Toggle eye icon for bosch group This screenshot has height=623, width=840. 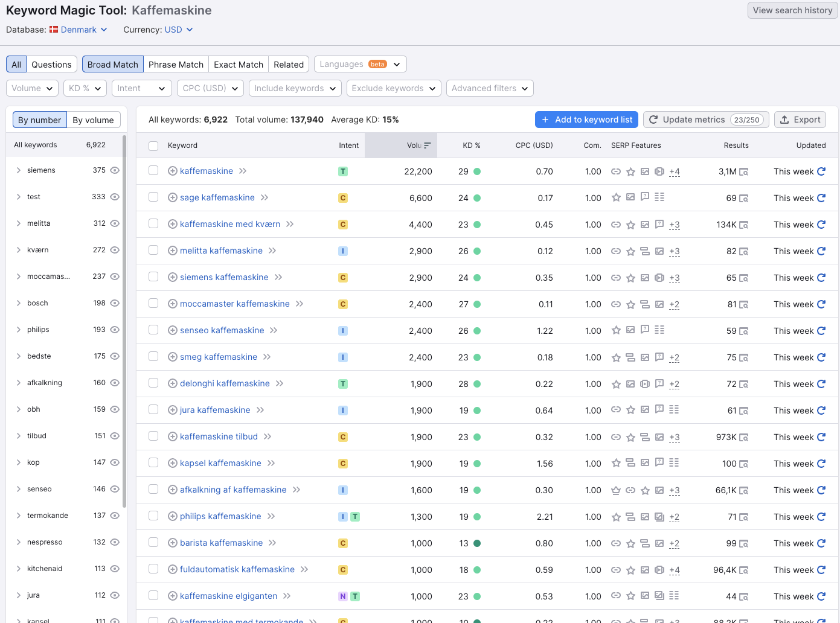point(115,303)
